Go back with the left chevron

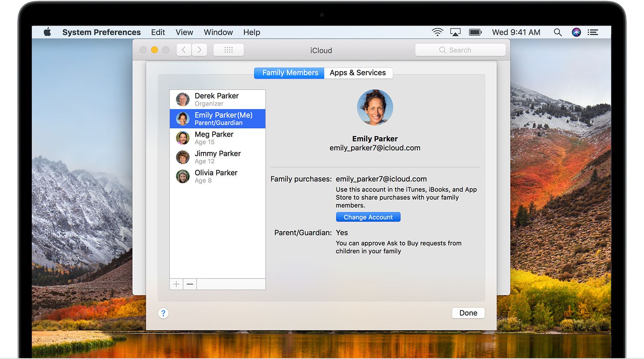click(184, 50)
